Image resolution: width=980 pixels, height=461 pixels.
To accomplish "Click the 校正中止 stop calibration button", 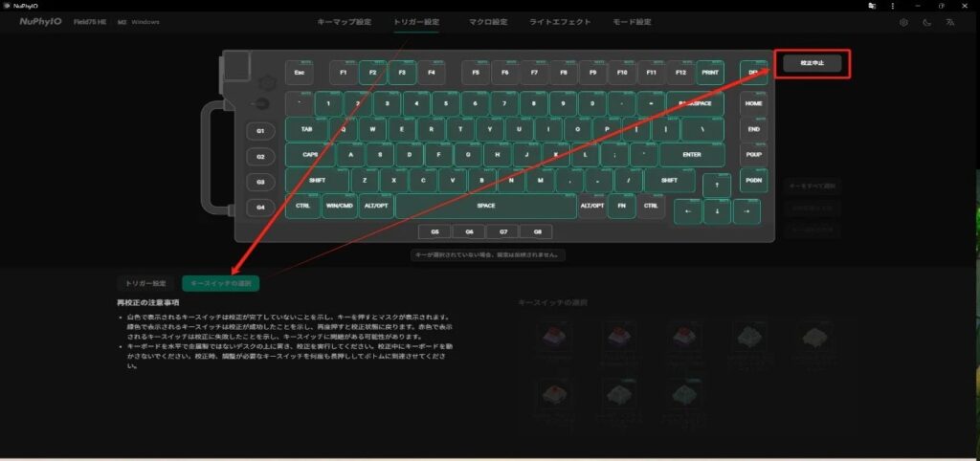I will click(x=813, y=63).
